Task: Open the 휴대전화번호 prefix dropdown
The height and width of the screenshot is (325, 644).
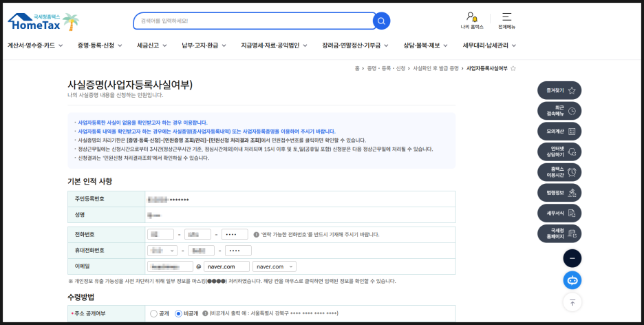Action: pyautogui.click(x=162, y=251)
